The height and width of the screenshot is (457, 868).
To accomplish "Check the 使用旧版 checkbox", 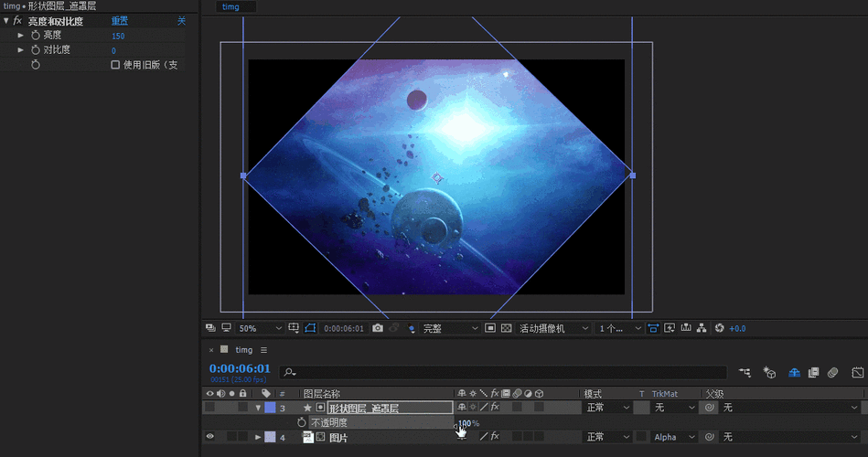I will [115, 65].
